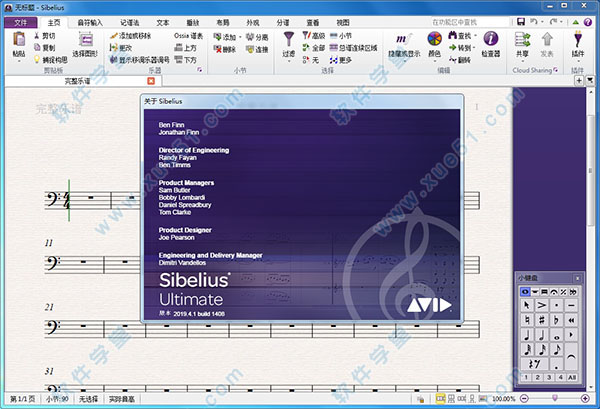Click the sharp accidental on the keypad
Image resolution: width=600 pixels, height=409 pixels.
(x=542, y=320)
